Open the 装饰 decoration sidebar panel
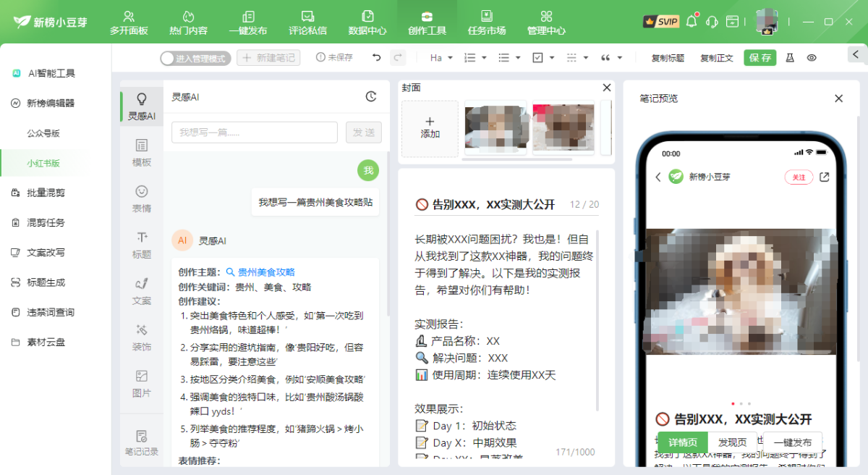 142,337
